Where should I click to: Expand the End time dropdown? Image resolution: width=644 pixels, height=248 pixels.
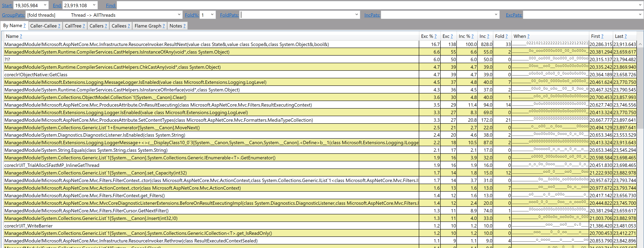click(94, 5)
